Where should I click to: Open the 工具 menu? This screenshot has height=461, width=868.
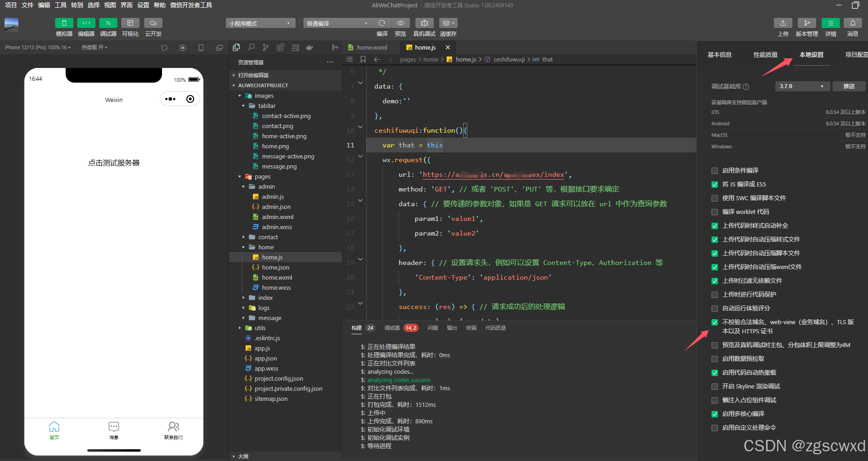point(61,5)
